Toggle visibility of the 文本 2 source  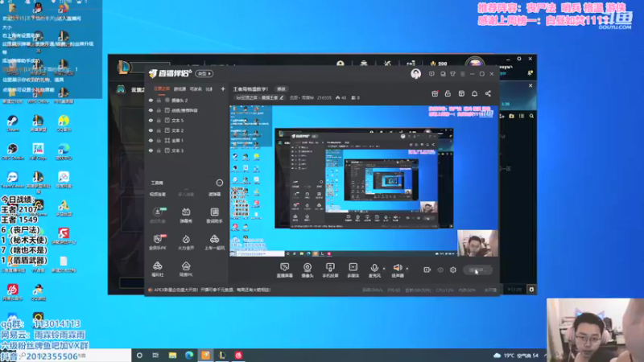[x=151, y=130]
